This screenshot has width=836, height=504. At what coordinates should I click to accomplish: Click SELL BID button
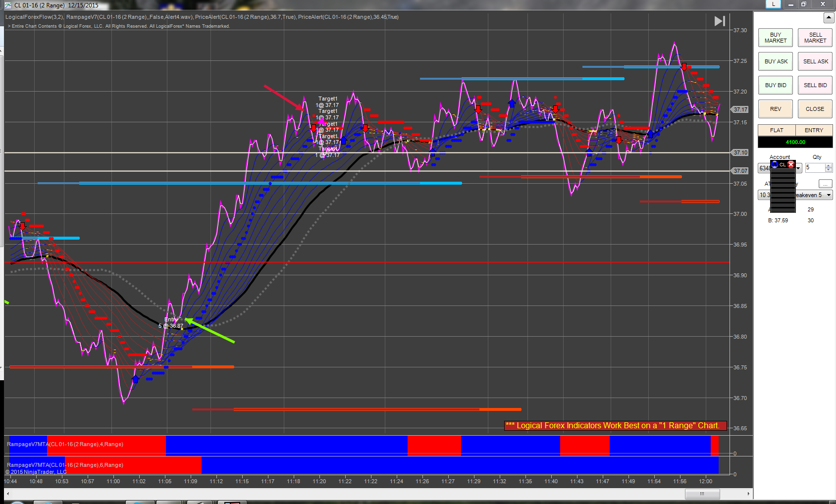(x=815, y=85)
